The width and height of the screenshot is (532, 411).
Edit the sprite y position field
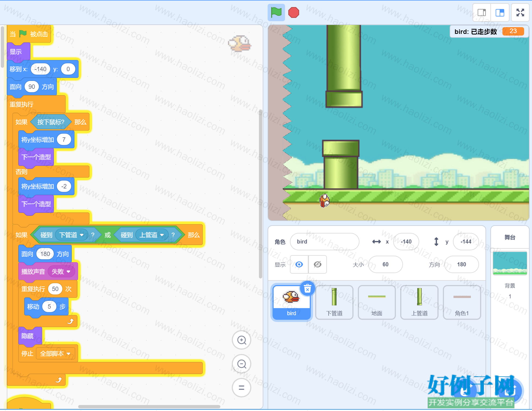pyautogui.click(x=466, y=242)
